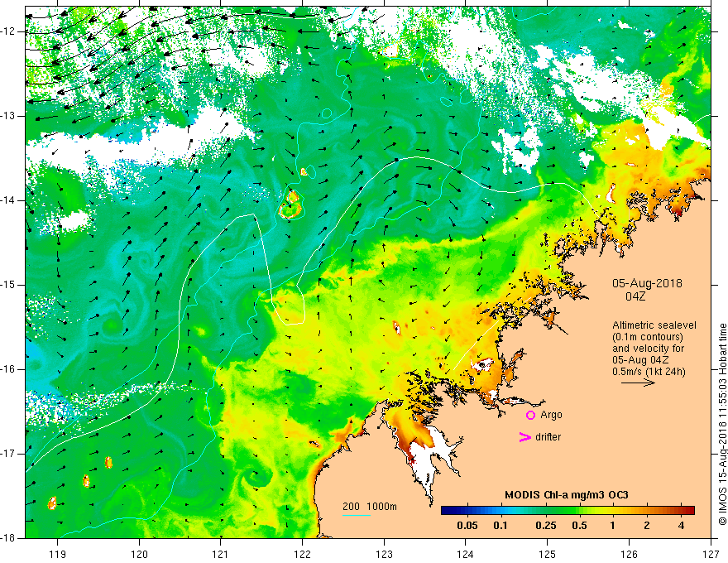Click the 'Altimetric sealevel' text line

coord(654,325)
